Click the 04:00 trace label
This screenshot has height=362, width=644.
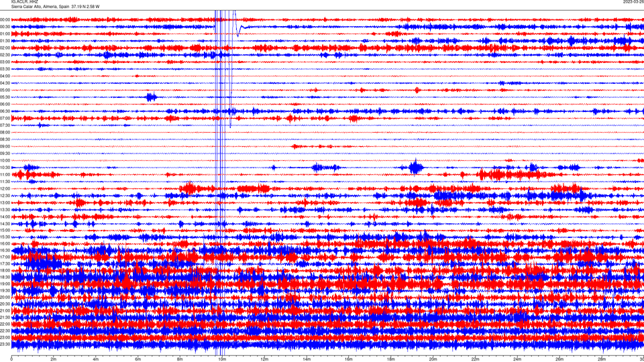pyautogui.click(x=5, y=76)
